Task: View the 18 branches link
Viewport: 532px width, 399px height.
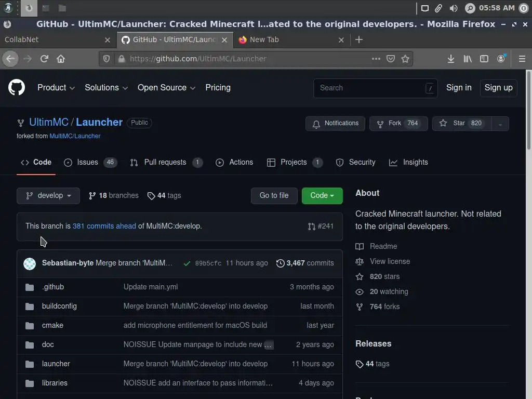Action: [x=114, y=196]
